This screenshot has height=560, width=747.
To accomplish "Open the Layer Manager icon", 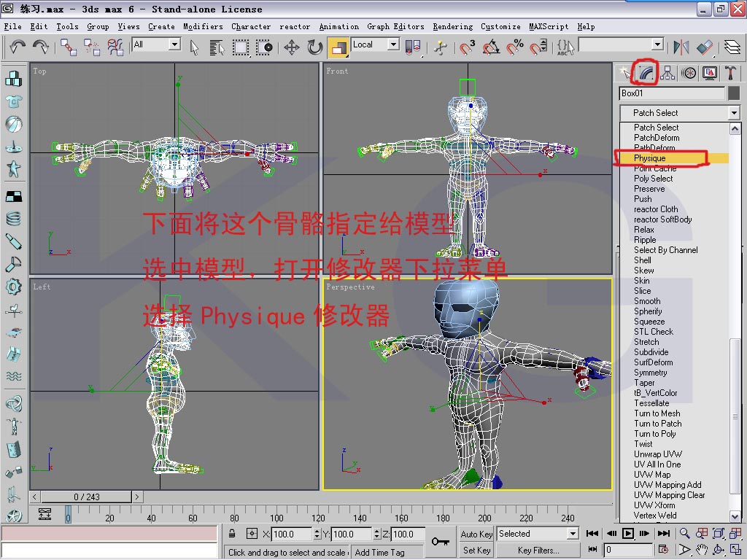I will 732,47.
